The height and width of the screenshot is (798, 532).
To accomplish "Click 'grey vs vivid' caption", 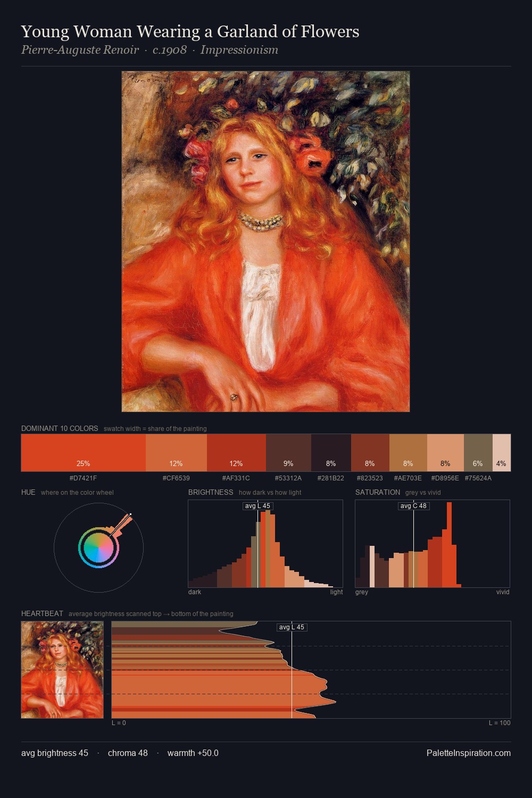I will (423, 493).
